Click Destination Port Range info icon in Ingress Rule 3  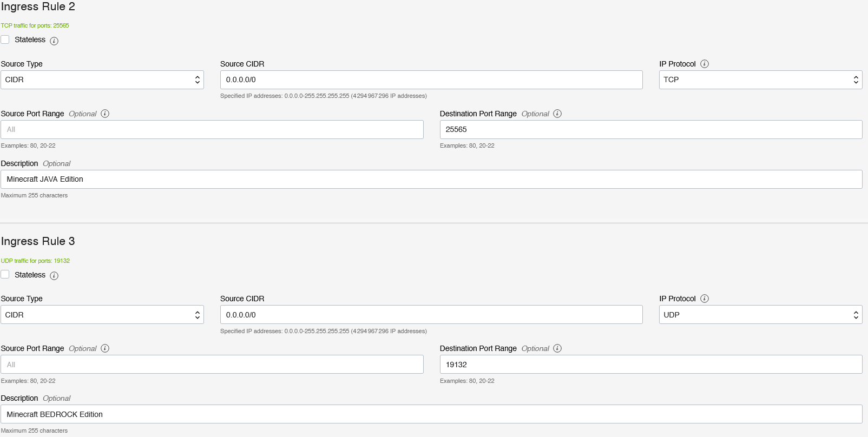point(557,348)
